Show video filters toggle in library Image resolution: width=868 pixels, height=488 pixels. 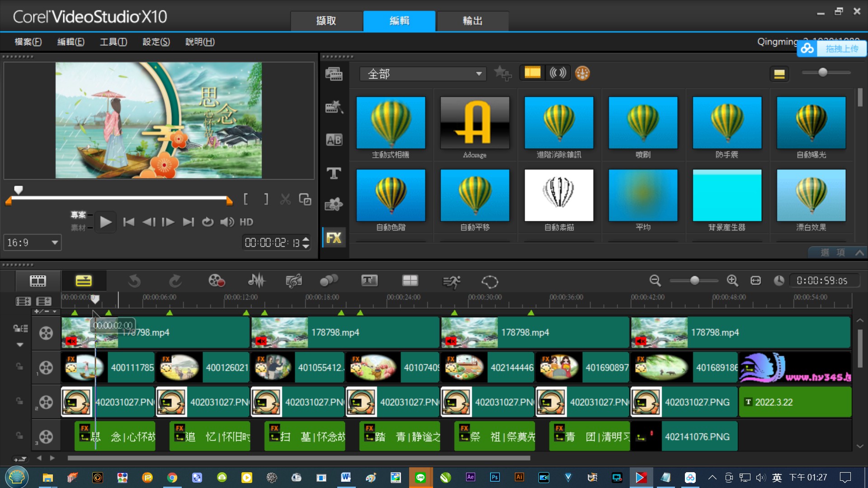tap(532, 73)
